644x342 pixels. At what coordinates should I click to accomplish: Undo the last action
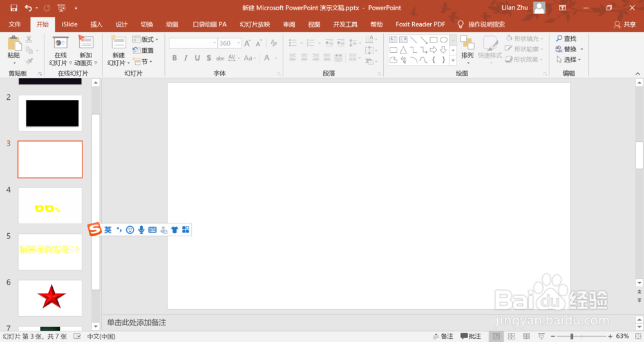[x=28, y=8]
